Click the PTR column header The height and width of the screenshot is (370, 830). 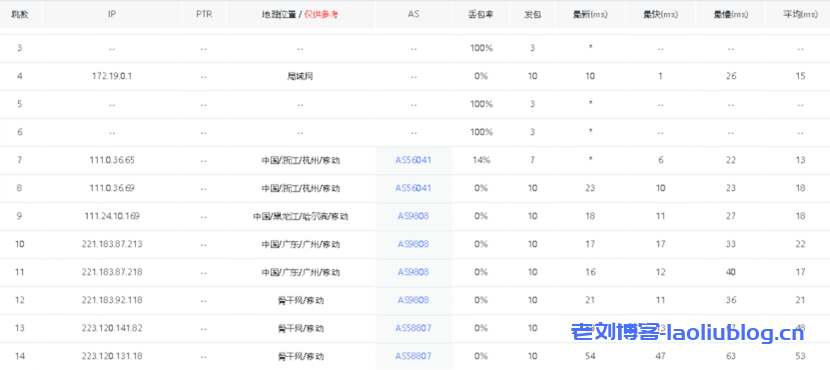point(204,14)
